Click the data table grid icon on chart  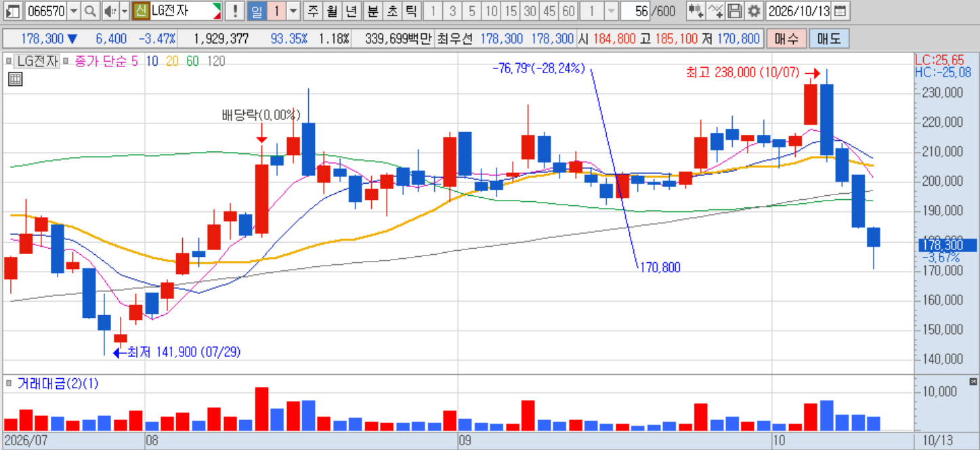[x=15, y=79]
